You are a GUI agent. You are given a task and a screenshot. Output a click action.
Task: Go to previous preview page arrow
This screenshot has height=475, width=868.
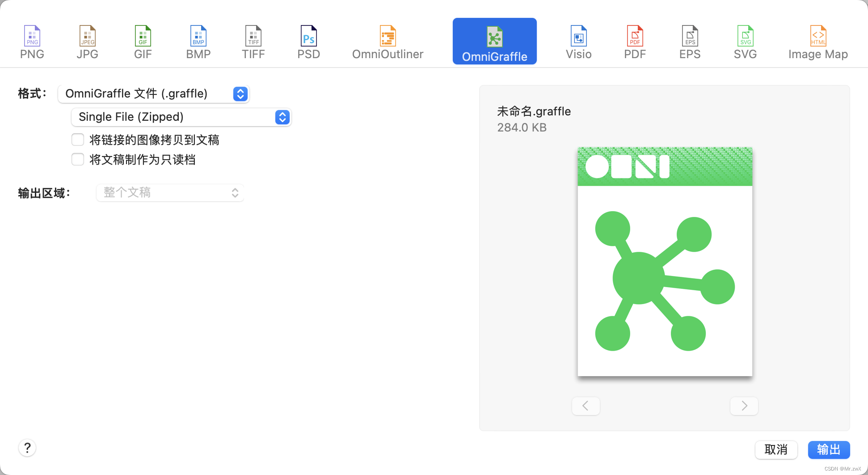point(586,406)
